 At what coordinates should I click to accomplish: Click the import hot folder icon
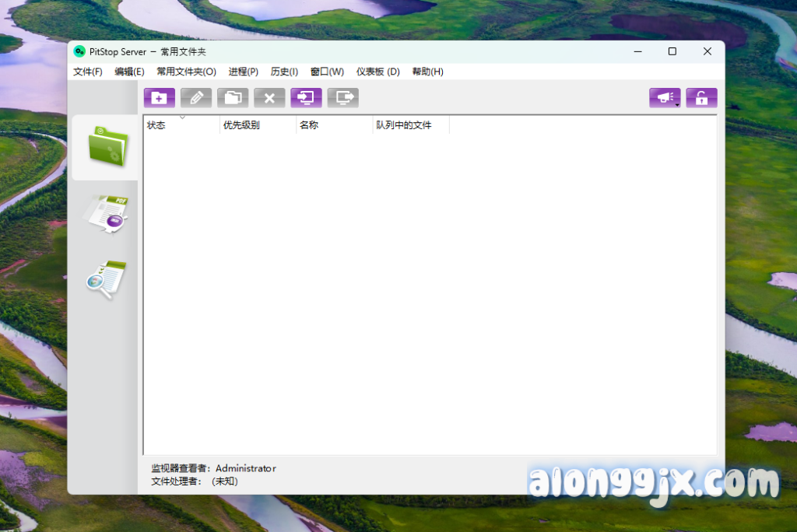(x=306, y=98)
